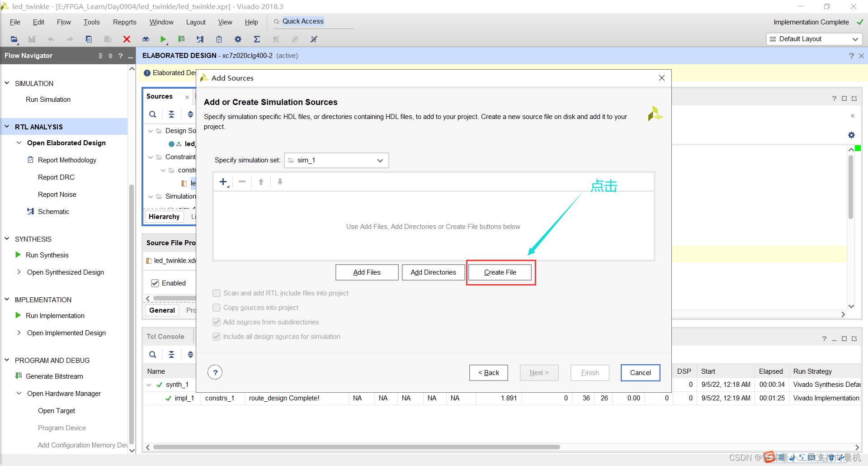Click the Open Project toolbar icon

pos(14,39)
